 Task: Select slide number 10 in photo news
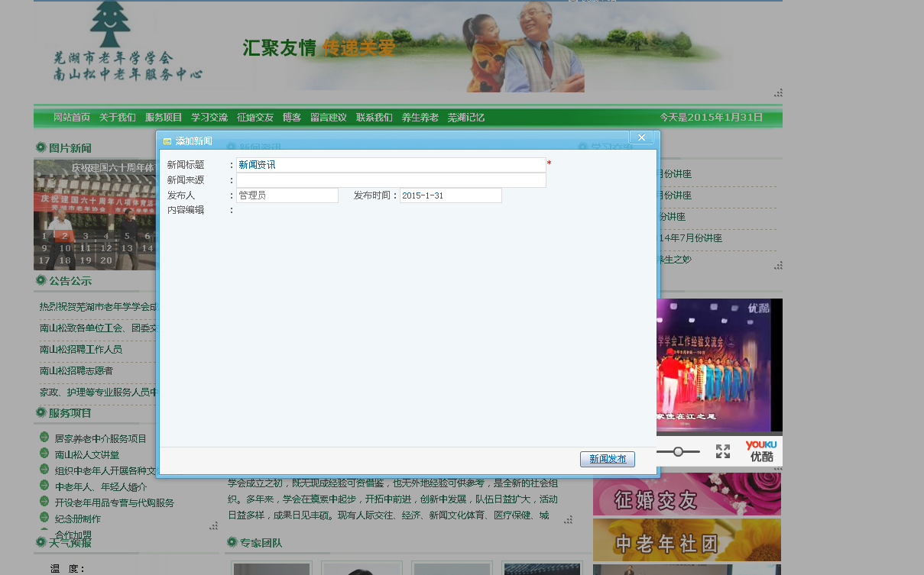[x=66, y=248]
